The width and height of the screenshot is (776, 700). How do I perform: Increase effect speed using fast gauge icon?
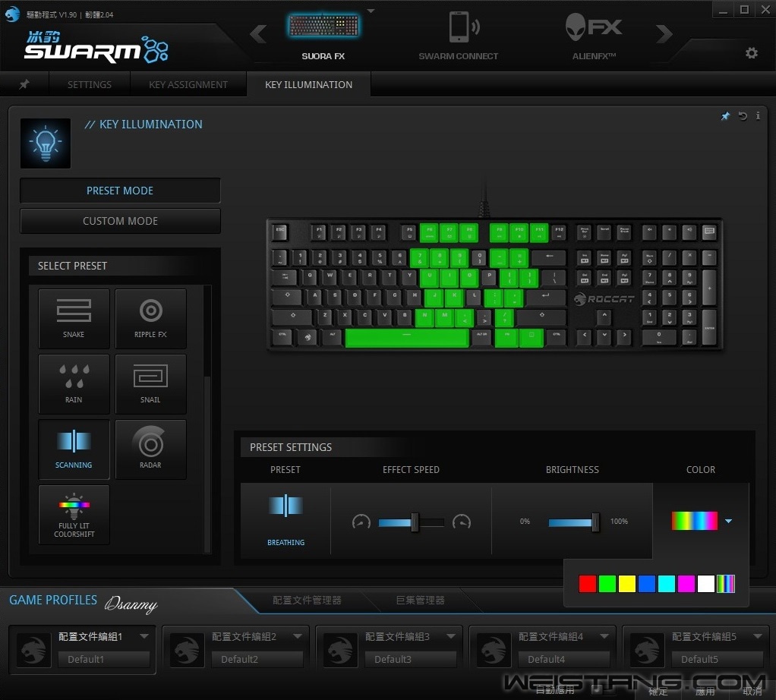pos(461,522)
